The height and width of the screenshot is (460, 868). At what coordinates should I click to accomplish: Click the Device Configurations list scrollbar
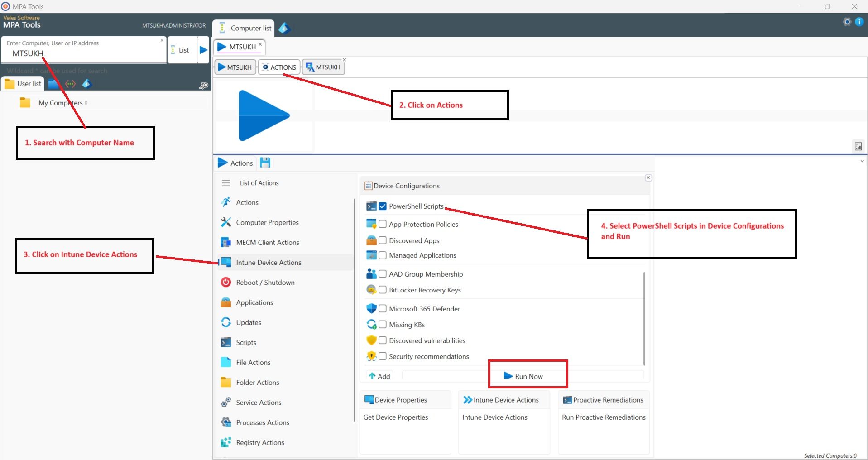point(644,318)
